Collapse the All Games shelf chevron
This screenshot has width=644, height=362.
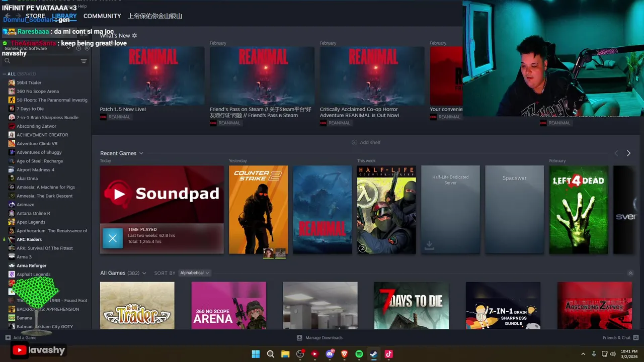[x=630, y=274]
